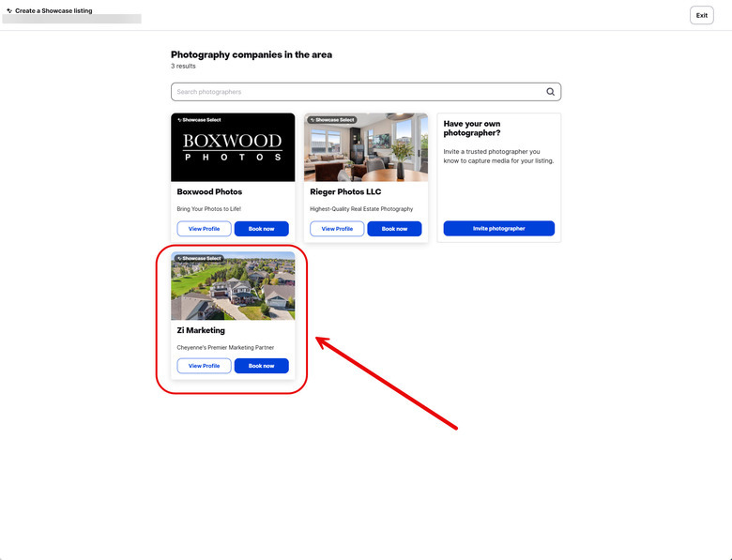Viewport: 732px width, 560px height.
Task: Exit the Showcase listing flow
Action: click(702, 15)
